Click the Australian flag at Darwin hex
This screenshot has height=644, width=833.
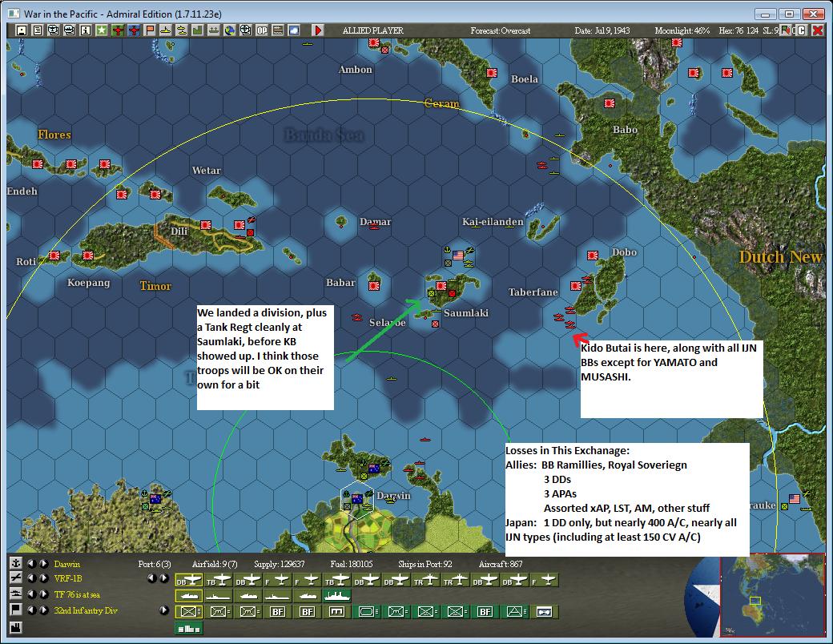(x=357, y=498)
